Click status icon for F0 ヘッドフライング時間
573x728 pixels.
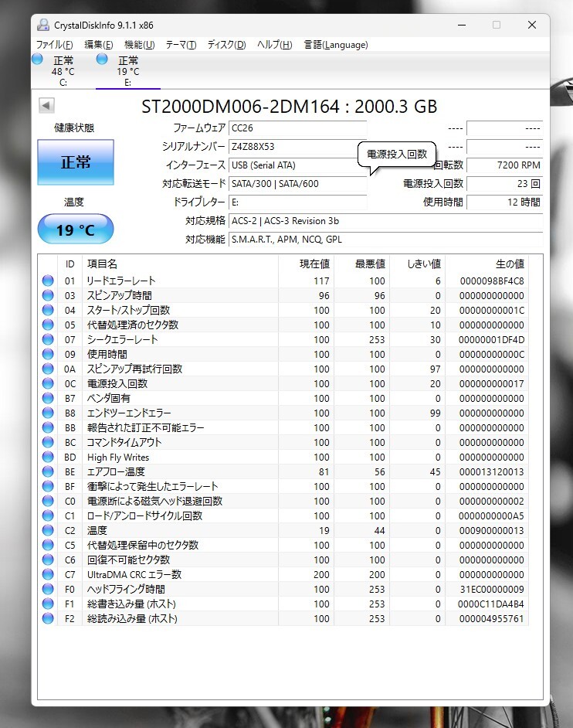click(48, 589)
